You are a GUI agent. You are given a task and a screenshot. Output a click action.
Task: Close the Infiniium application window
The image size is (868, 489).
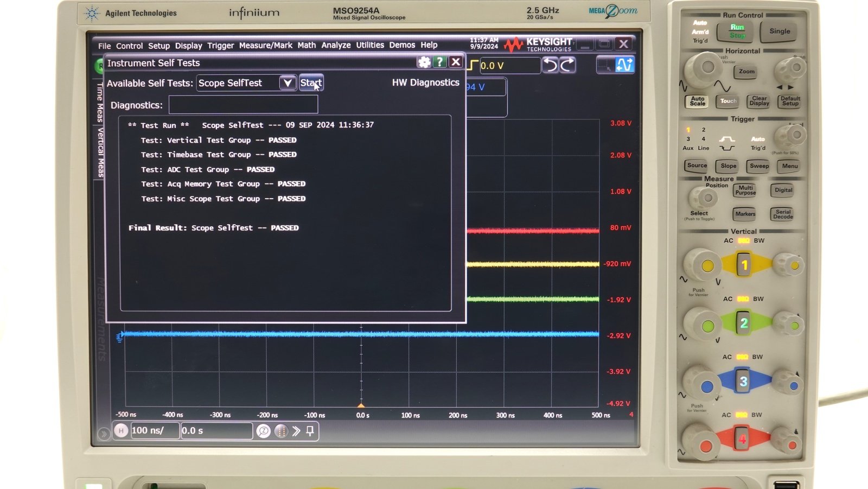(624, 44)
